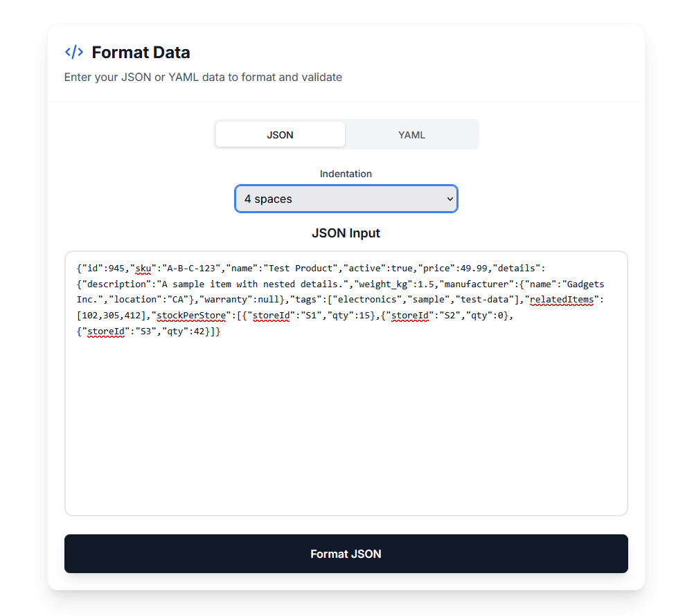The width and height of the screenshot is (676, 616).
Task: Place cursor on the underlined "sku" key
Action: tap(143, 268)
